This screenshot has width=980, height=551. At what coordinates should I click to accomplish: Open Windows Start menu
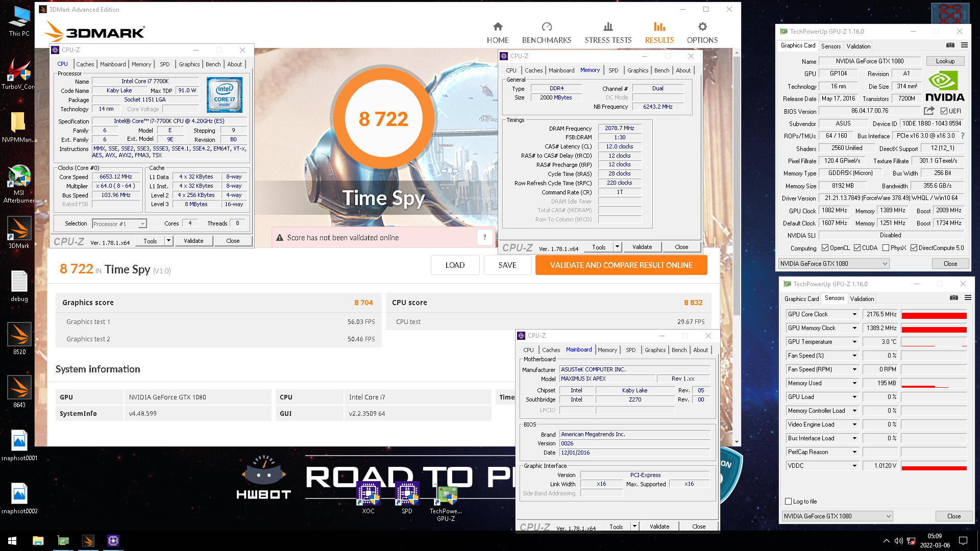(x=12, y=541)
